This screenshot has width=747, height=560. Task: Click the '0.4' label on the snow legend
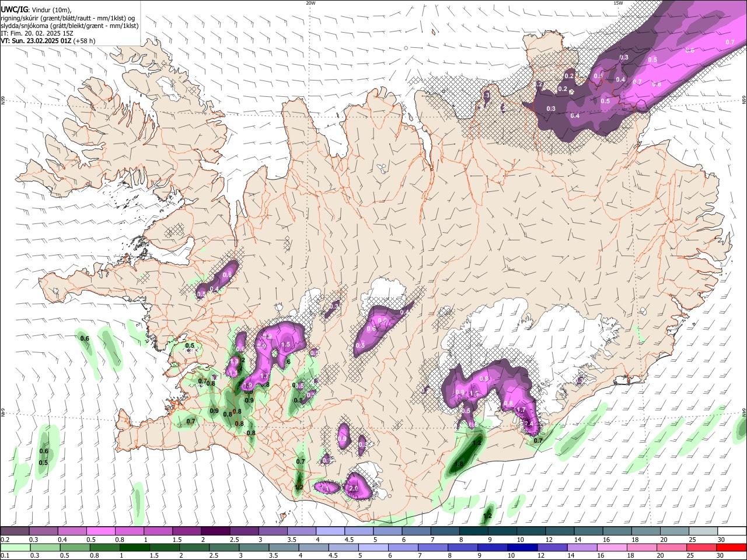62,540
